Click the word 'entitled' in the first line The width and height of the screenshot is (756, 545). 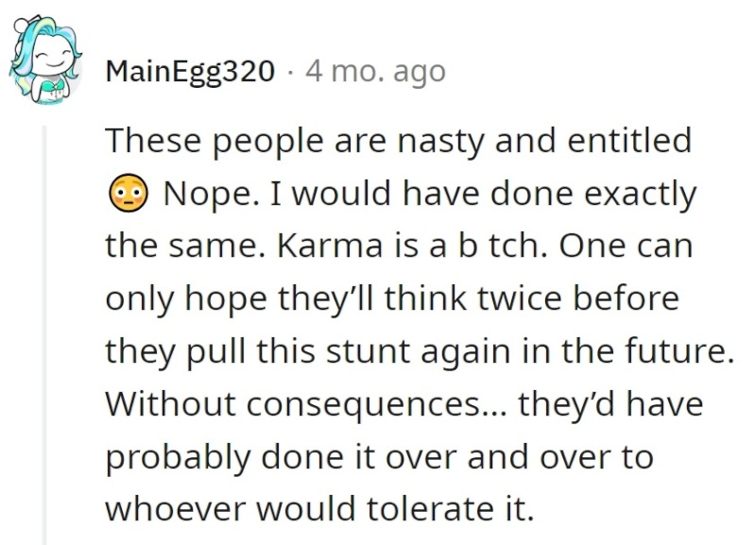click(629, 140)
